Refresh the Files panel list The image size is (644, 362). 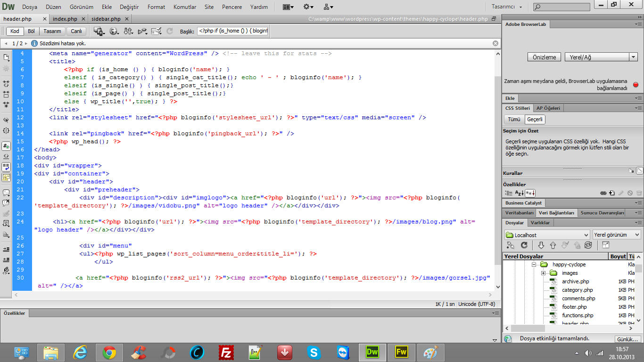[x=524, y=245]
